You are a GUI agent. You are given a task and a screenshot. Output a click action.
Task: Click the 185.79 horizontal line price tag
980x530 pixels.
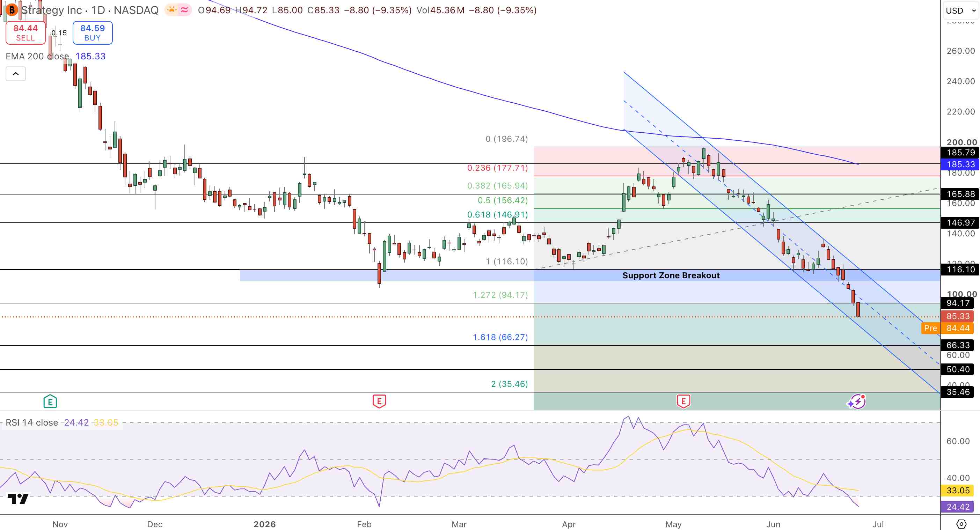(x=960, y=153)
